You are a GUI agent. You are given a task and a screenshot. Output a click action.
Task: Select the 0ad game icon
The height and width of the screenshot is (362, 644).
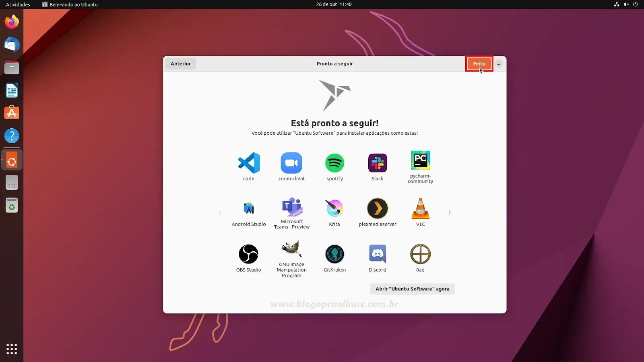pos(420,254)
